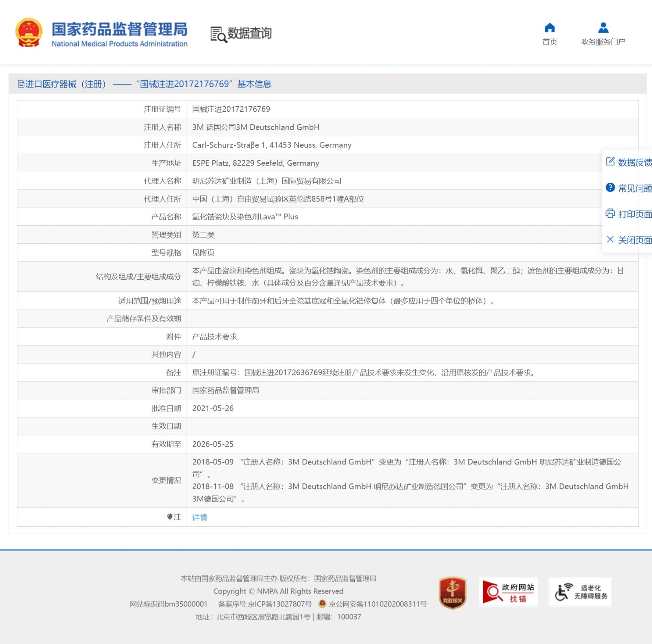Click the 变更情况 field label
Viewport: 652px width, 644px height.
coord(166,481)
